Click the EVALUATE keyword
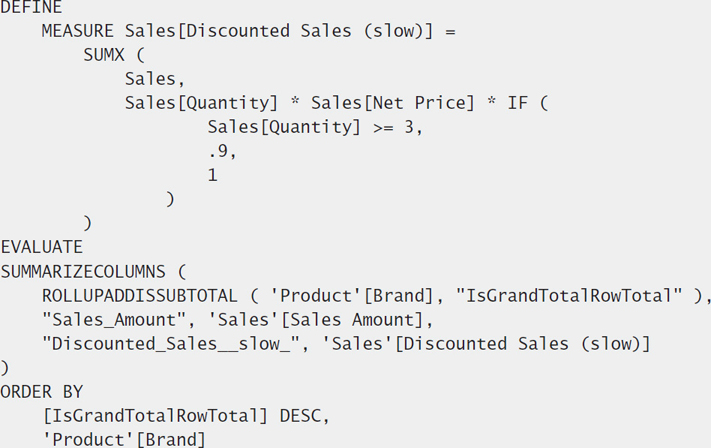The width and height of the screenshot is (711, 448). (42, 247)
